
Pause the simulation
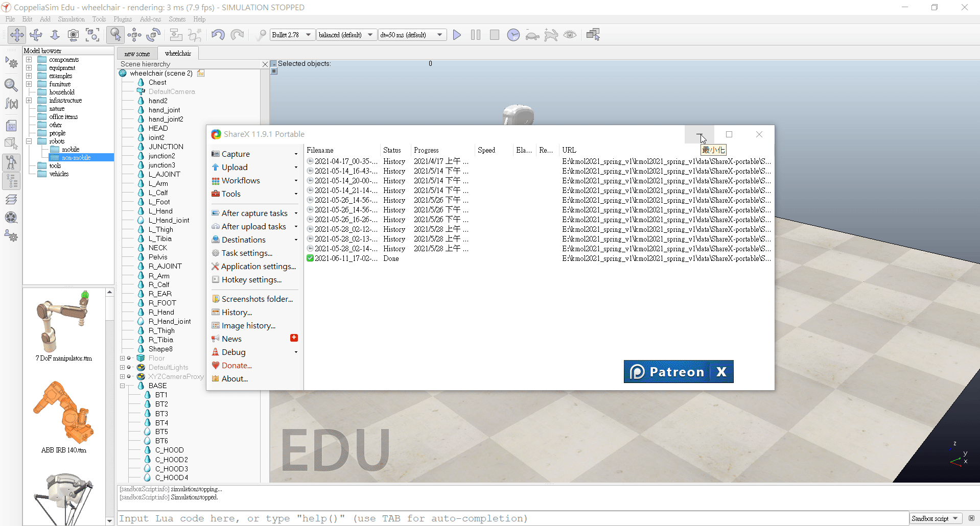[x=476, y=35]
